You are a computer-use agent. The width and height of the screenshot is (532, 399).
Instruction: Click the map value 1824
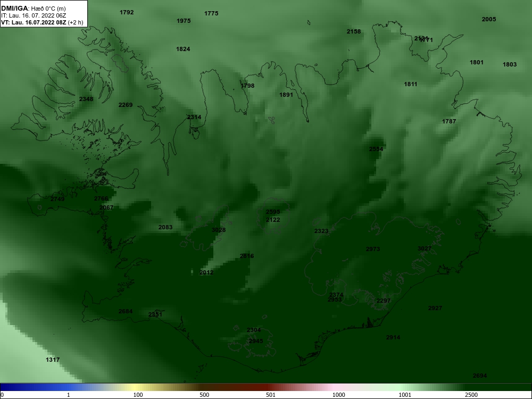tap(183, 49)
